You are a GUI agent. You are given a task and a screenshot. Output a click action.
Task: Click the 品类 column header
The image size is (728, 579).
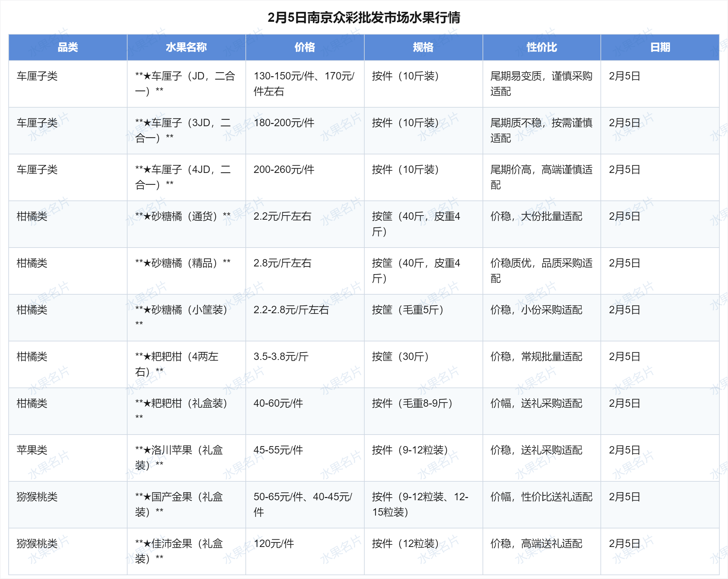click(x=67, y=47)
